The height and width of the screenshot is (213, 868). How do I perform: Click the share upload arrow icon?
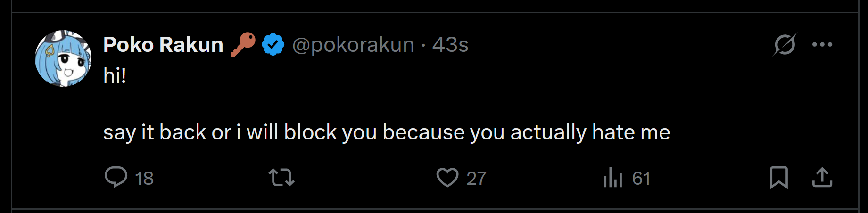(822, 178)
